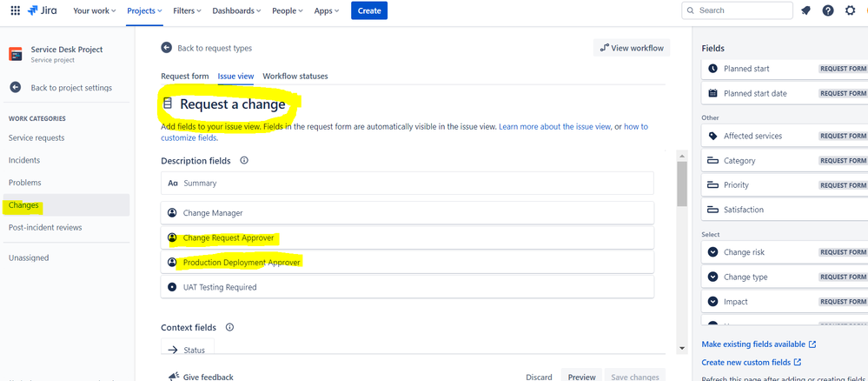The width and height of the screenshot is (868, 381).
Task: Click the radio icon of UAT Testing Required
Action: (172, 287)
